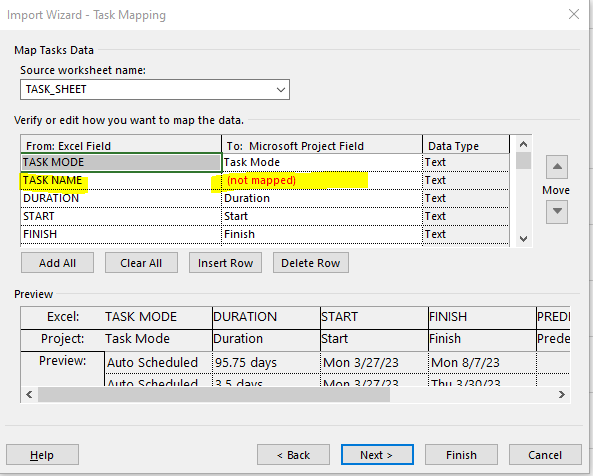
Task: Click the preview scroll left arrow
Action: click(x=29, y=395)
